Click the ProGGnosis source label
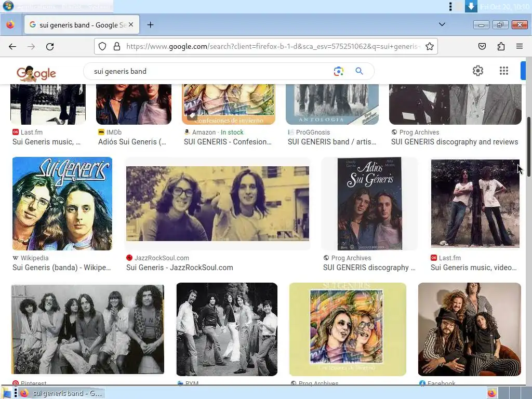The width and height of the screenshot is (532, 399). tap(313, 132)
